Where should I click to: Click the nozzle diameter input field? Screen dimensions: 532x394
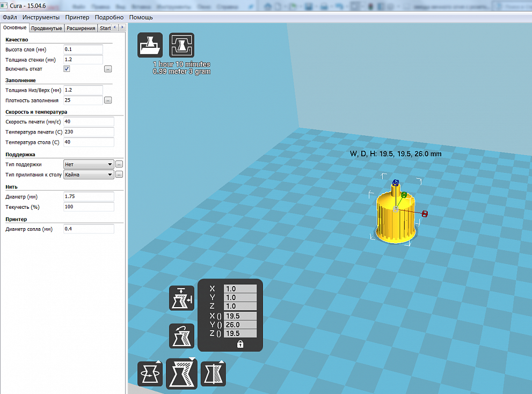tap(89, 229)
